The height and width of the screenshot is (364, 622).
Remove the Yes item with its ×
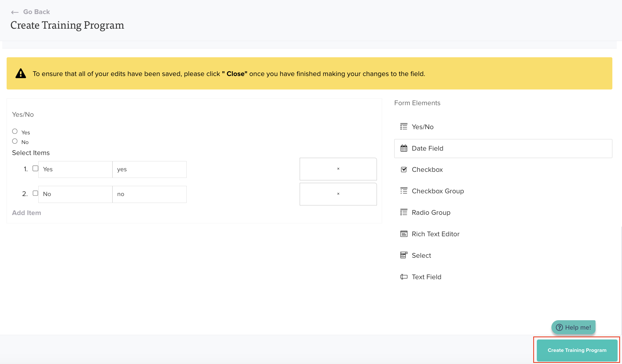338,169
